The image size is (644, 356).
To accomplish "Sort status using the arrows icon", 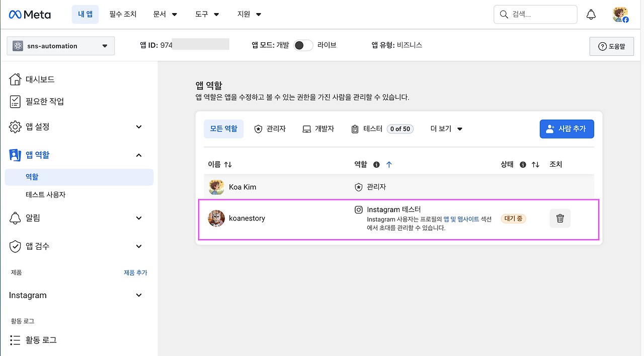I will [535, 165].
